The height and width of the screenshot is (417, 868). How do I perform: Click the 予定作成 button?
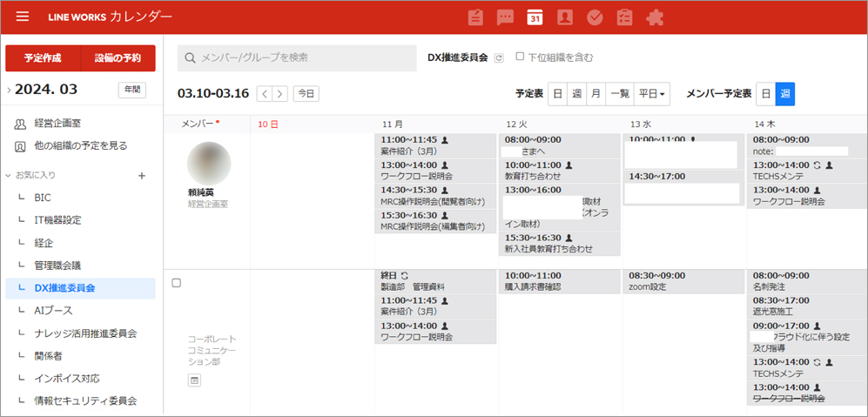(43, 58)
